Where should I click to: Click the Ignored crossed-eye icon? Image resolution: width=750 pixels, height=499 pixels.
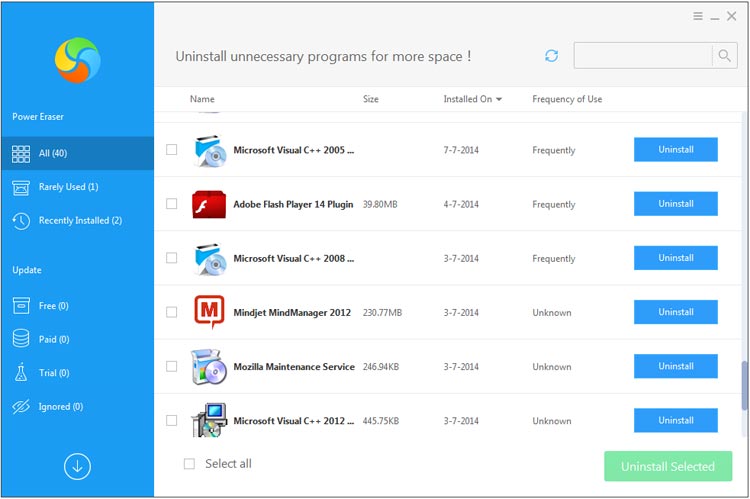[21, 407]
